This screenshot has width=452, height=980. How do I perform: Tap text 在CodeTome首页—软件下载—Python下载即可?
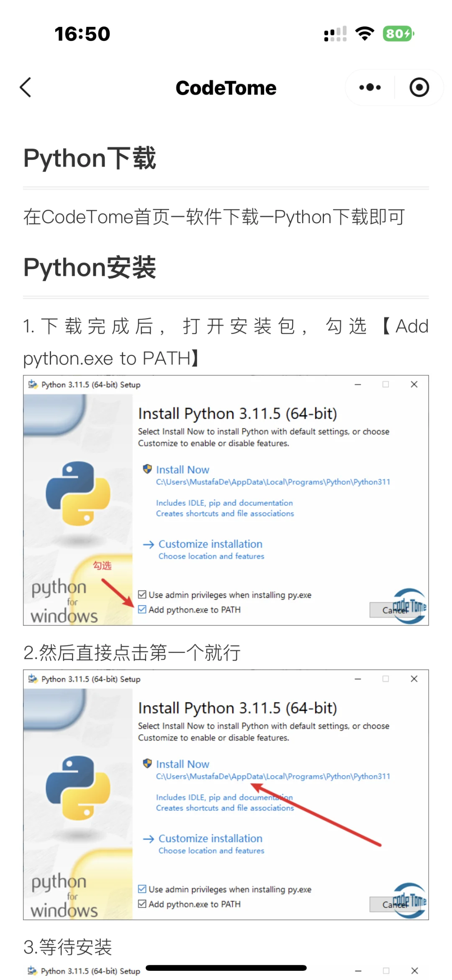[214, 217]
